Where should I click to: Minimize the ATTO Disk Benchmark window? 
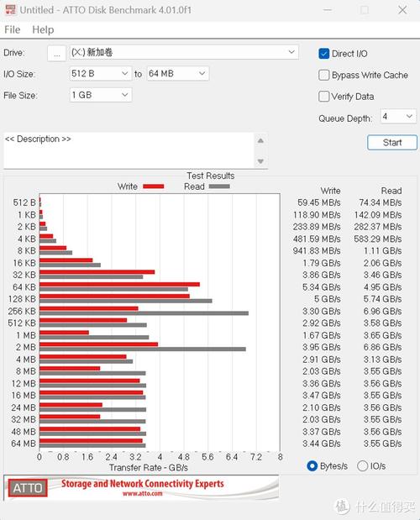(328, 10)
